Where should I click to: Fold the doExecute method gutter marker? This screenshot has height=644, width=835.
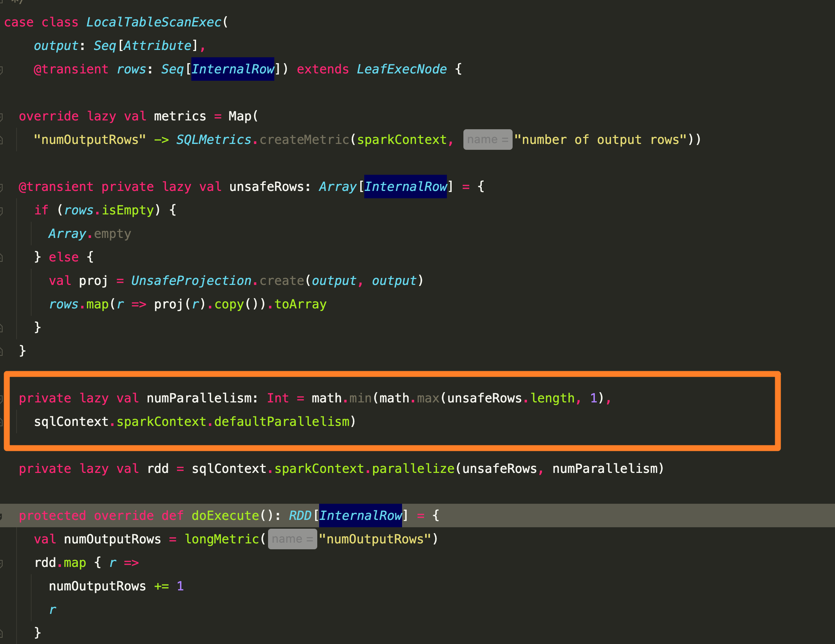pyautogui.click(x=1, y=516)
